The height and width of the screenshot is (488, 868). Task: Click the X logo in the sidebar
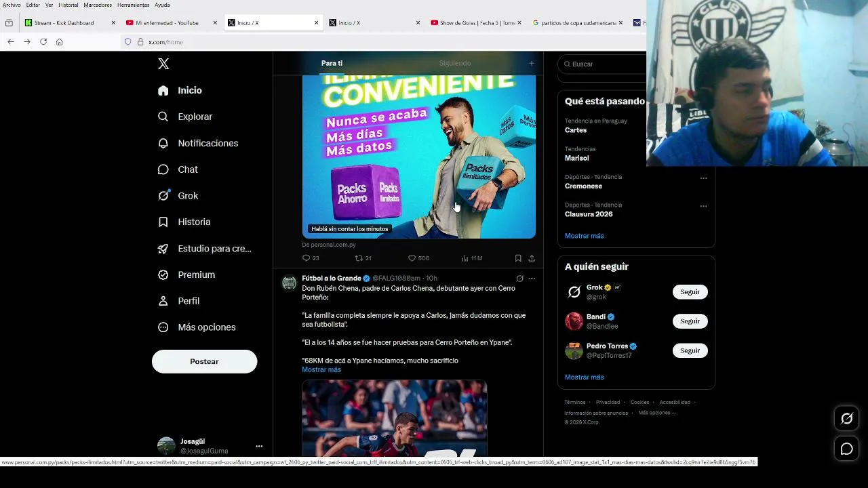(x=163, y=64)
